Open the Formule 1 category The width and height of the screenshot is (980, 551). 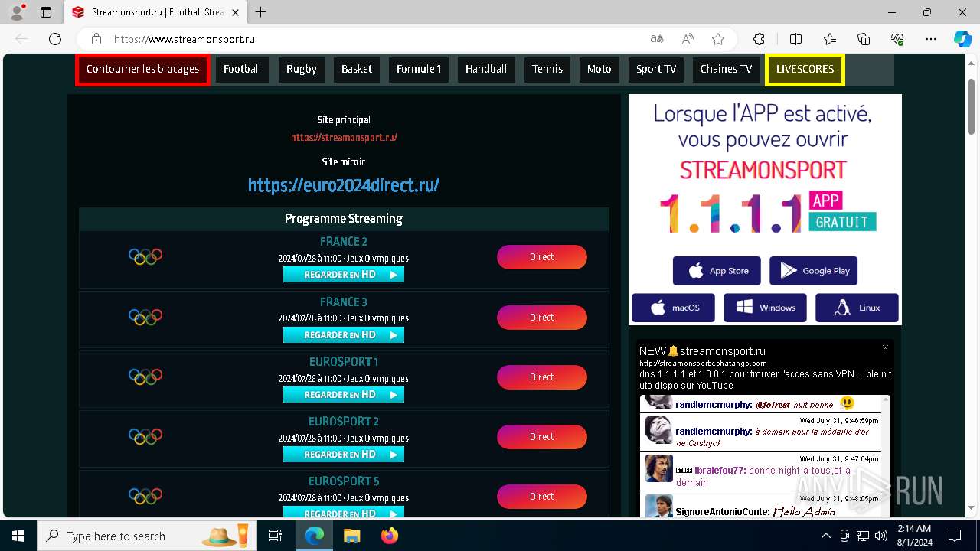tap(419, 69)
